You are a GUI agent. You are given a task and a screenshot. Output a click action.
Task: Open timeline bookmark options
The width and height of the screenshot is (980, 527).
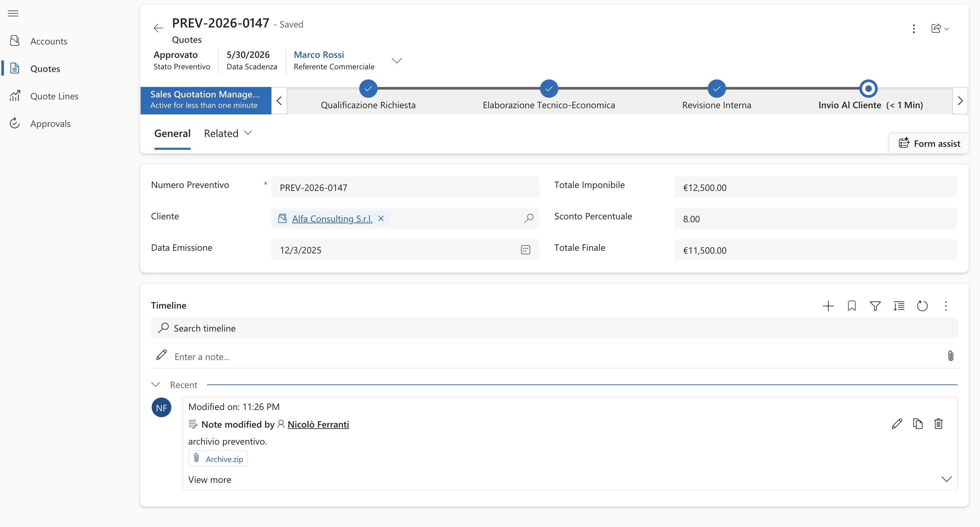pyautogui.click(x=852, y=306)
